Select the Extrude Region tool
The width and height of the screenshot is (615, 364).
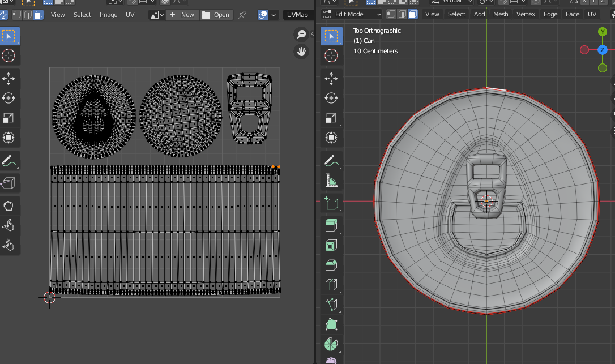pos(331,225)
